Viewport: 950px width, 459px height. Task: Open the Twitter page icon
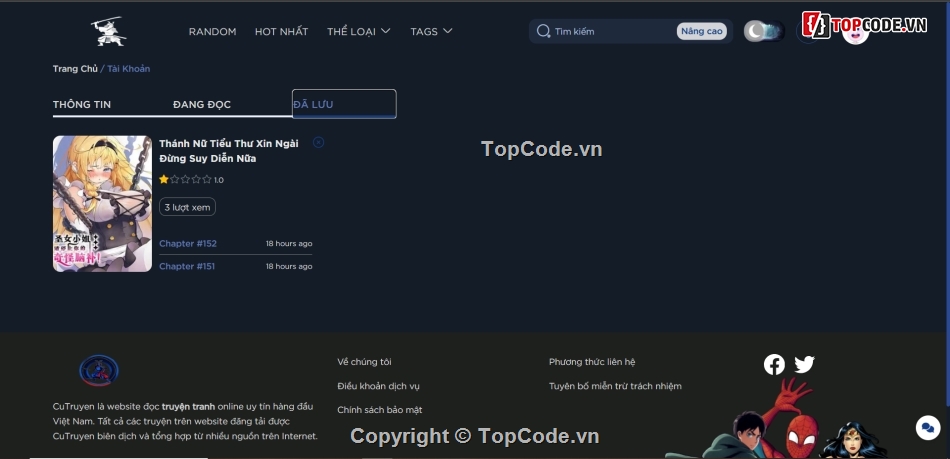[x=804, y=365]
